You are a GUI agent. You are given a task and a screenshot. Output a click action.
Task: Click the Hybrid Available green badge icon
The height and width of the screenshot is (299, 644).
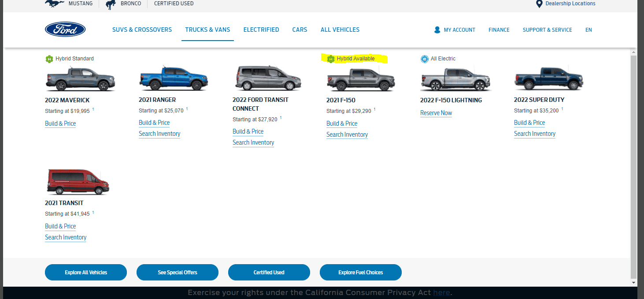[331, 59]
